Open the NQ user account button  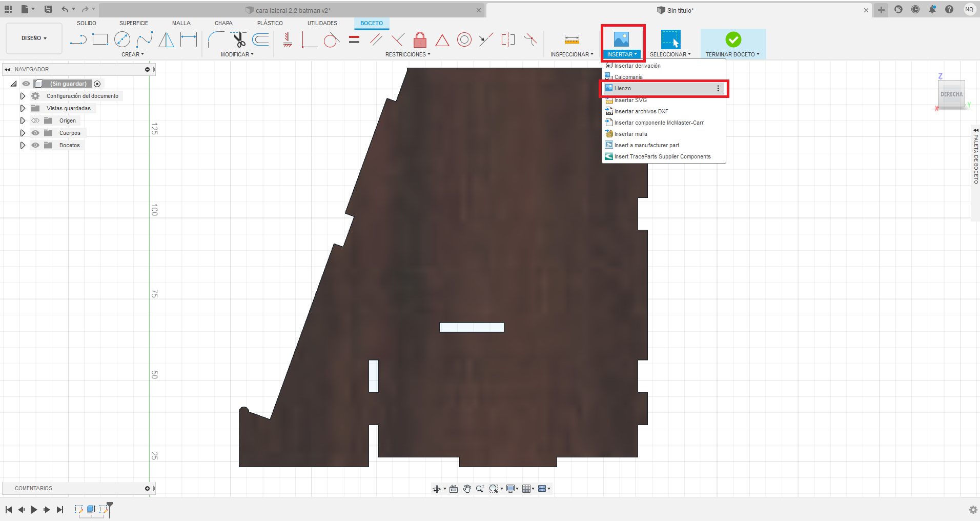pyautogui.click(x=969, y=9)
